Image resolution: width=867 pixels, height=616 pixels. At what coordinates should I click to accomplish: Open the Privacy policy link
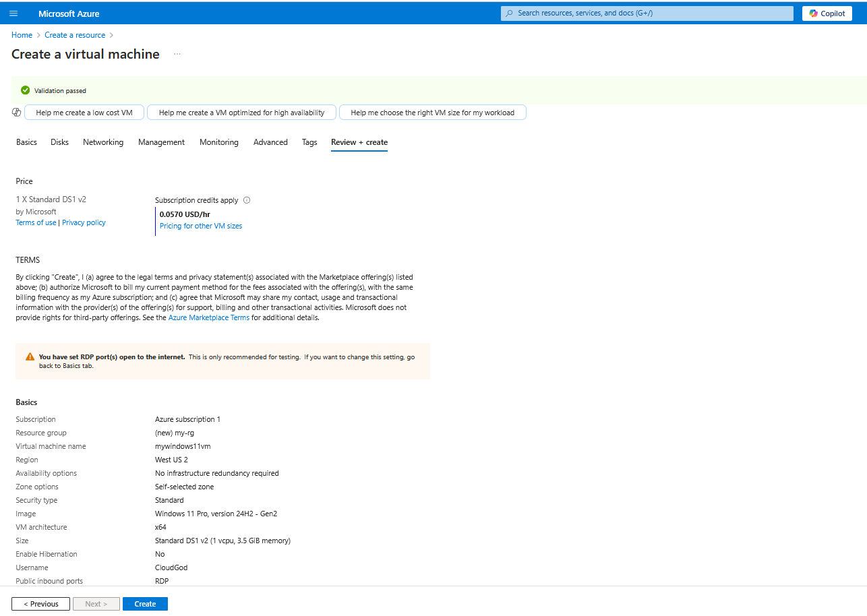tap(84, 222)
